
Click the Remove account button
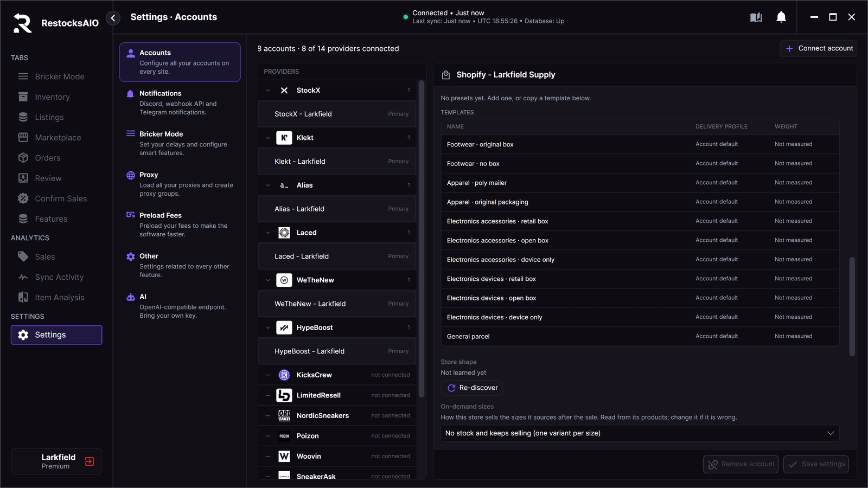[741, 464]
